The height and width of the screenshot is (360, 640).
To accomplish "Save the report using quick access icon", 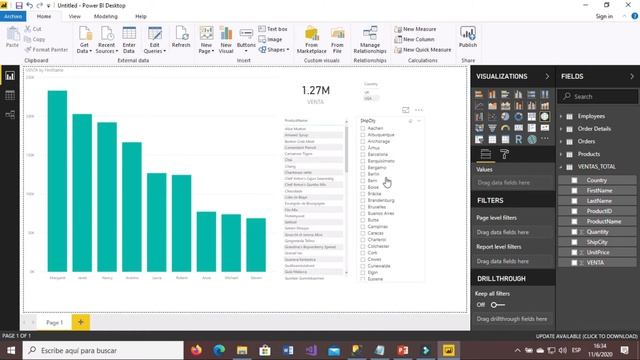I will coord(19,5).
